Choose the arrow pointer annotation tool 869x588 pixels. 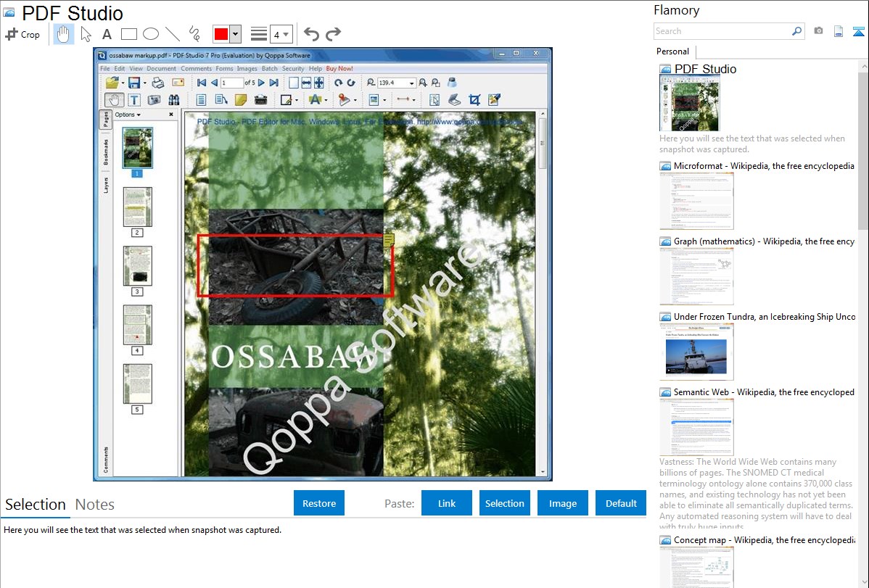pos(86,34)
